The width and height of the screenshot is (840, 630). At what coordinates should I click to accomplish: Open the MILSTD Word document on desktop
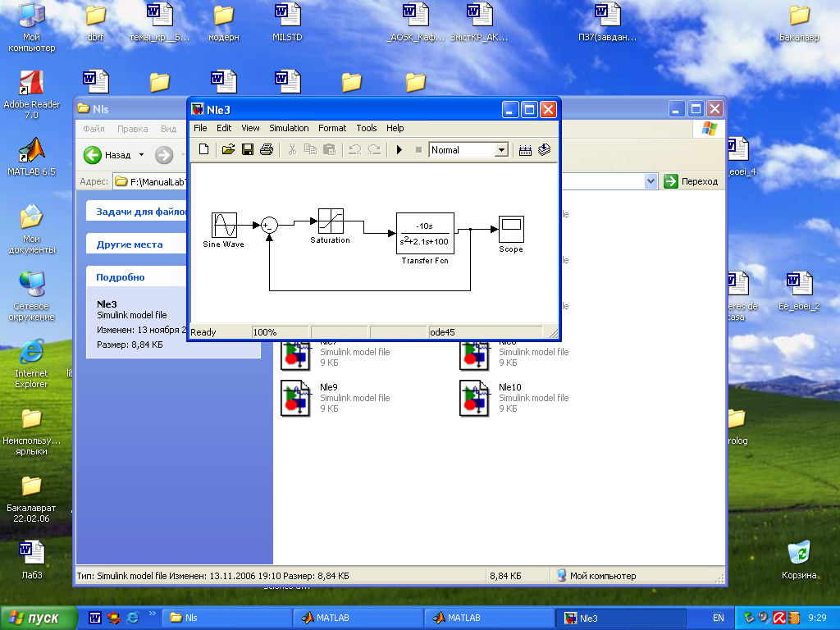[x=288, y=22]
